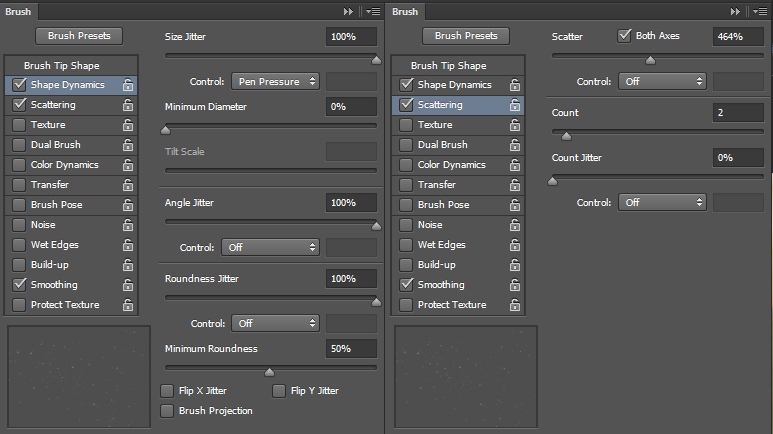
Task: Click the lock beside Wet Edges, right panel
Action: [515, 245]
